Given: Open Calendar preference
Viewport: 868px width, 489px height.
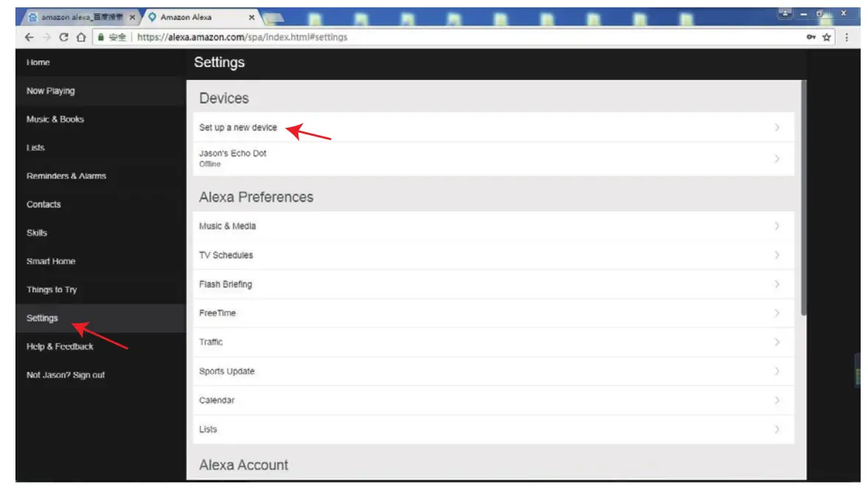Looking at the screenshot, I should pos(493,400).
